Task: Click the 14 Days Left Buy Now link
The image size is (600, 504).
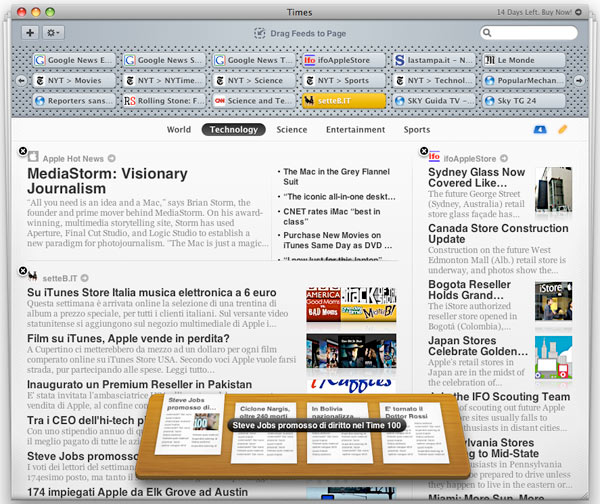Action: pos(545,11)
